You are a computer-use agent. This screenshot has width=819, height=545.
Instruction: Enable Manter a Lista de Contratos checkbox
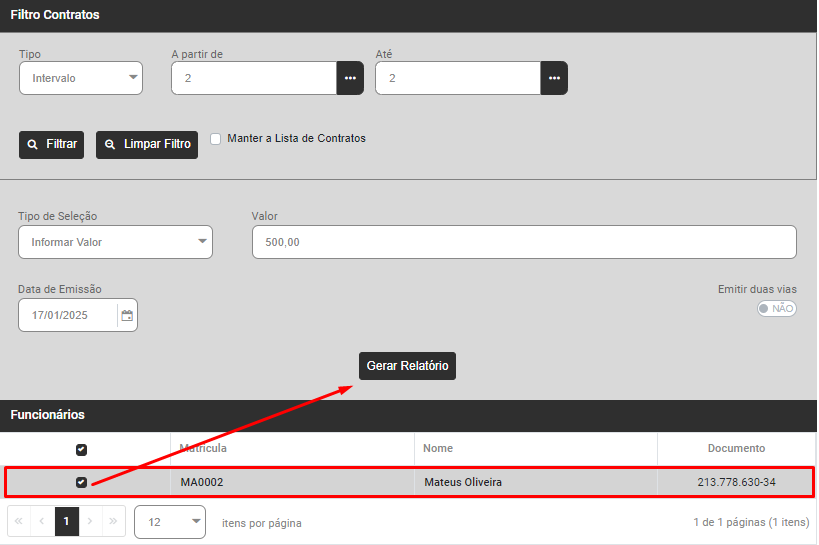215,139
